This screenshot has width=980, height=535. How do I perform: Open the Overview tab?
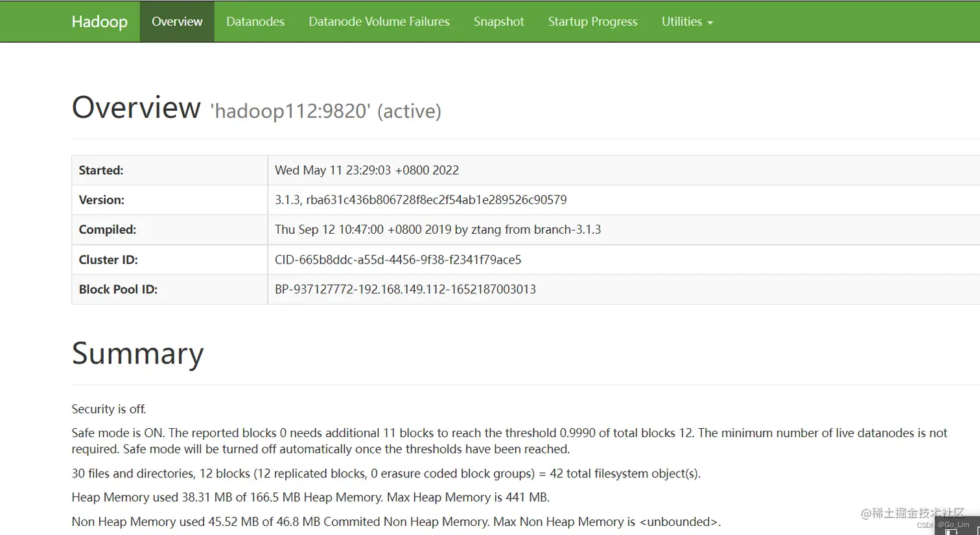[177, 21]
